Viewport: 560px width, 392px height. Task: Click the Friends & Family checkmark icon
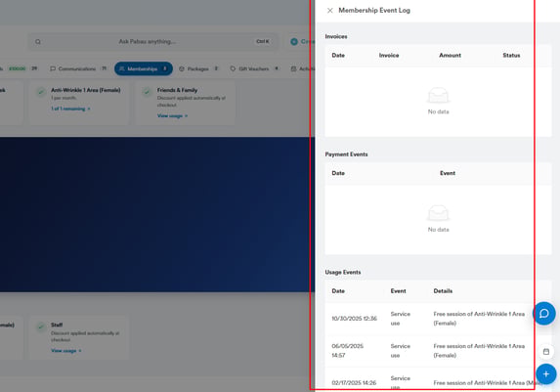pos(147,92)
